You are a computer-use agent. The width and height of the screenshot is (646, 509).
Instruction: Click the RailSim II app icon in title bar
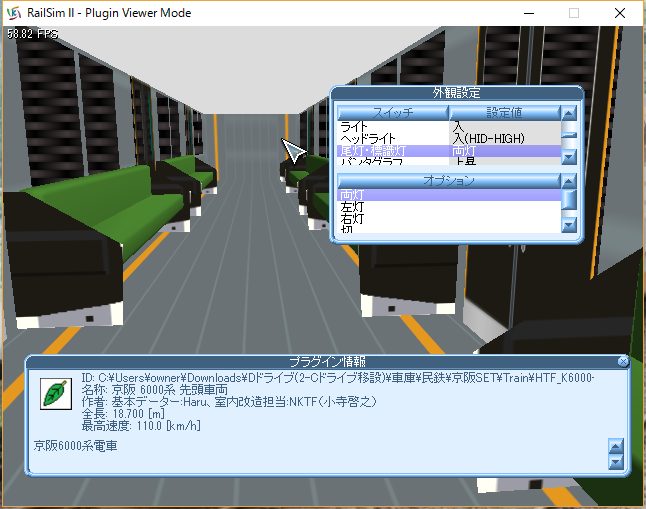14,13
